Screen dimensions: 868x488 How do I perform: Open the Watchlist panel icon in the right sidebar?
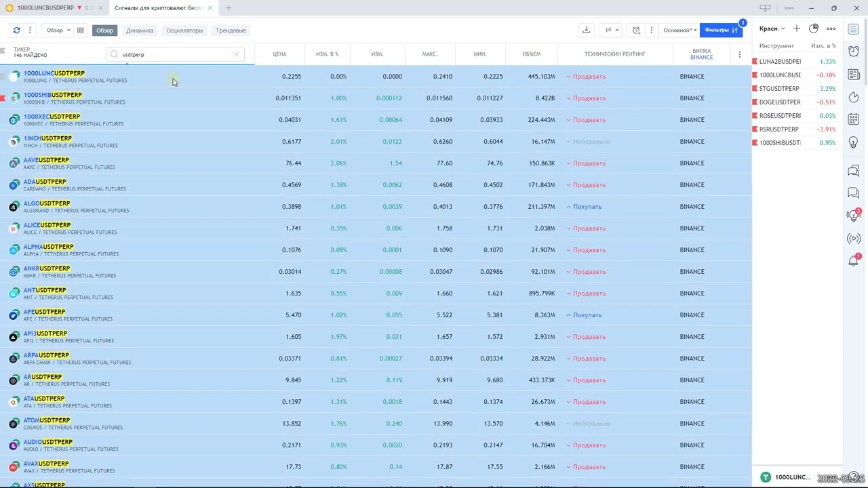pos(854,28)
